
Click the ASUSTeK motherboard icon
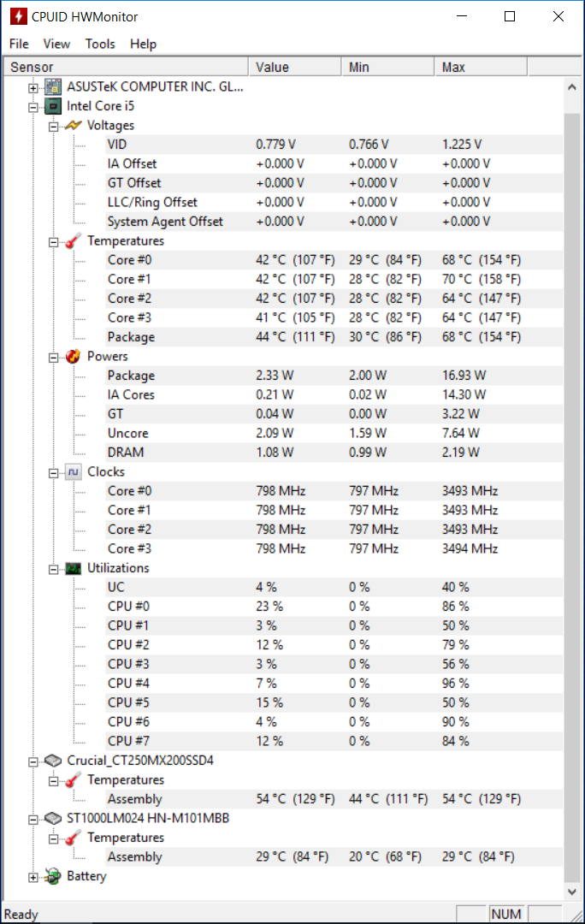click(53, 86)
